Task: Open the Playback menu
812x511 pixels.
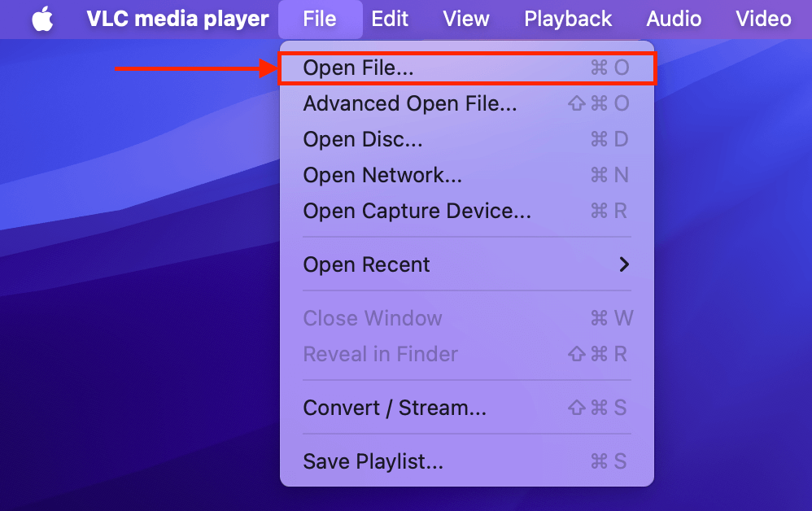Action: coord(568,20)
